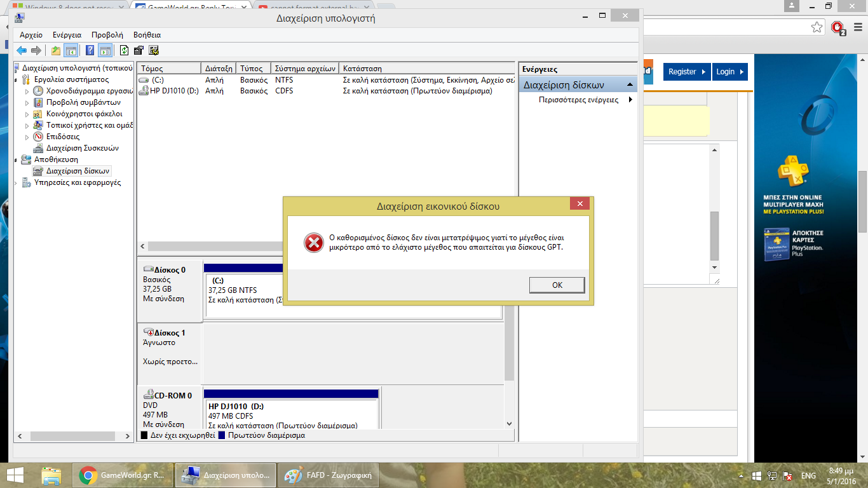Expand Περισσότερες ενέργειες submenu arrow
This screenshot has height=488, width=868.
pyautogui.click(x=630, y=100)
